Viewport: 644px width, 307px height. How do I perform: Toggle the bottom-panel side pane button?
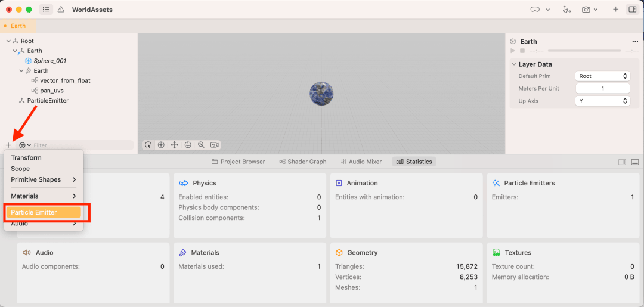pyautogui.click(x=622, y=162)
